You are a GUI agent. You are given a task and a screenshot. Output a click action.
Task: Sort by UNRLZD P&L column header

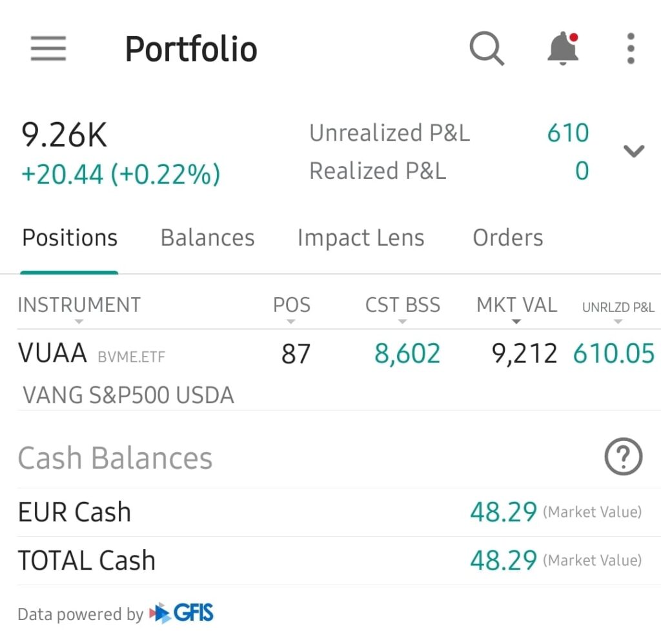pos(618,307)
